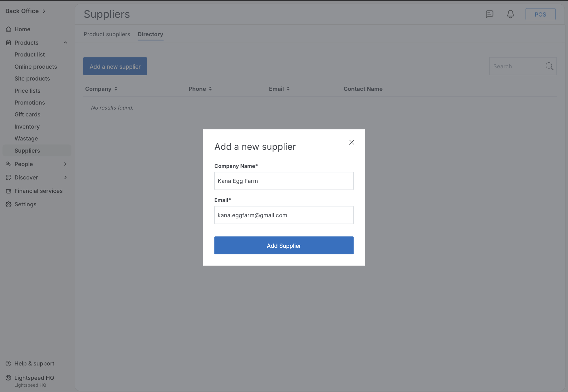Select Suppliers in the sidebar
The height and width of the screenshot is (392, 568).
pos(37,151)
